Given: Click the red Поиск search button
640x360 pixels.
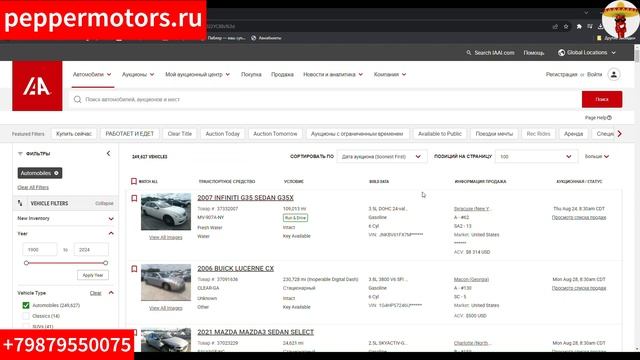Looking at the screenshot, I should pos(602,100).
